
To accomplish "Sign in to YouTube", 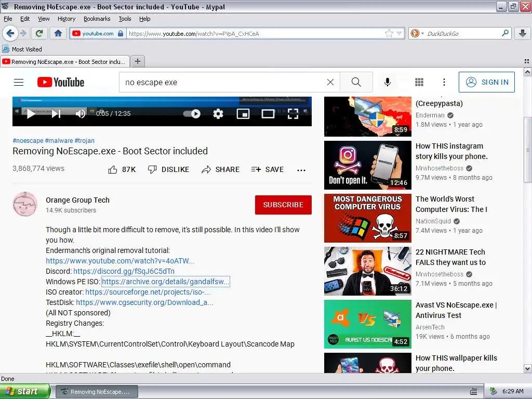I will (x=486, y=82).
